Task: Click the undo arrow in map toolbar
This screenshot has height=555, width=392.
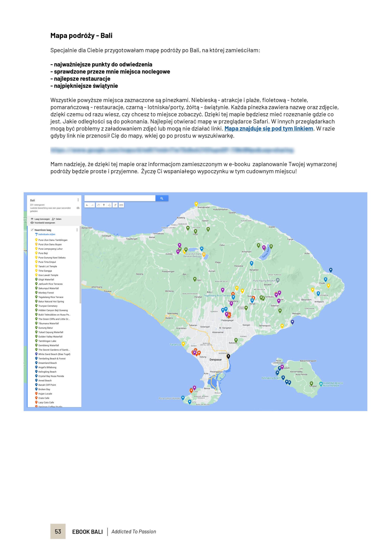Action: 87,205
